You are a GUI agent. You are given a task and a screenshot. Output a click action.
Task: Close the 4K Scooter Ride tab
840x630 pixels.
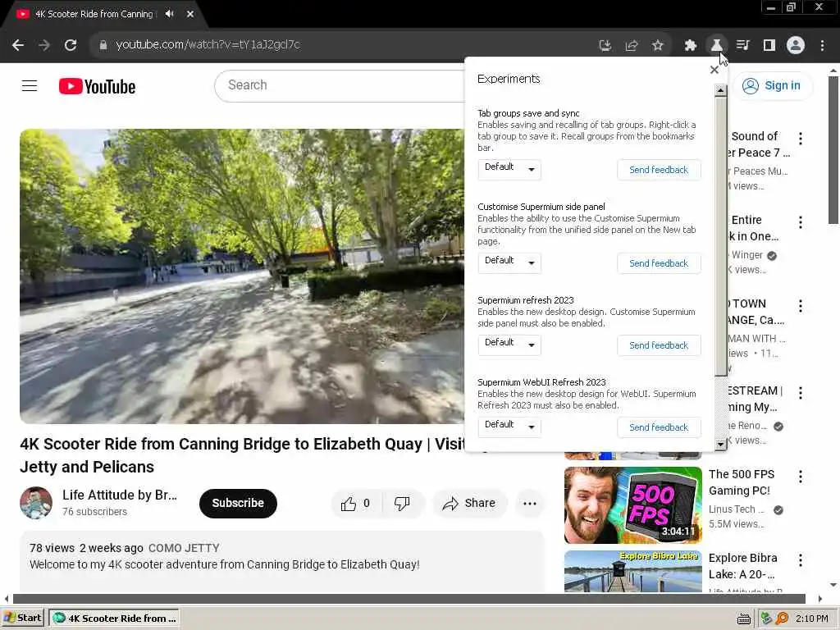[x=190, y=14]
